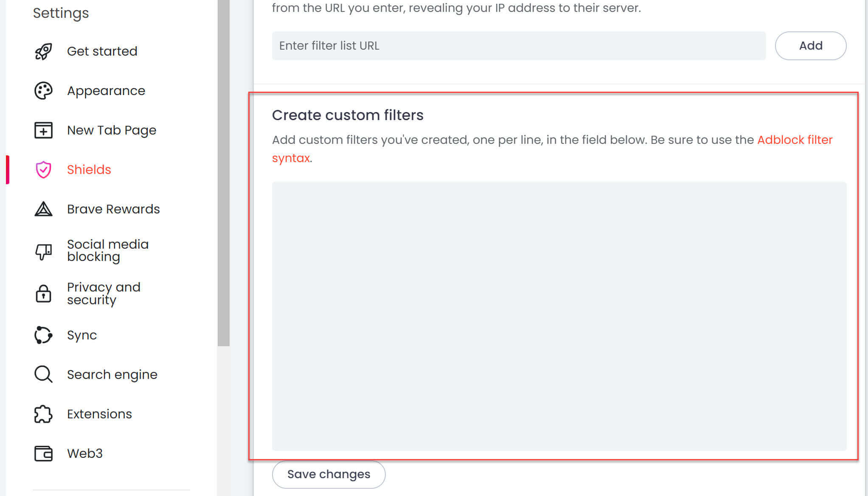Click the Settings heading text
This screenshot has width=868, height=496.
61,13
